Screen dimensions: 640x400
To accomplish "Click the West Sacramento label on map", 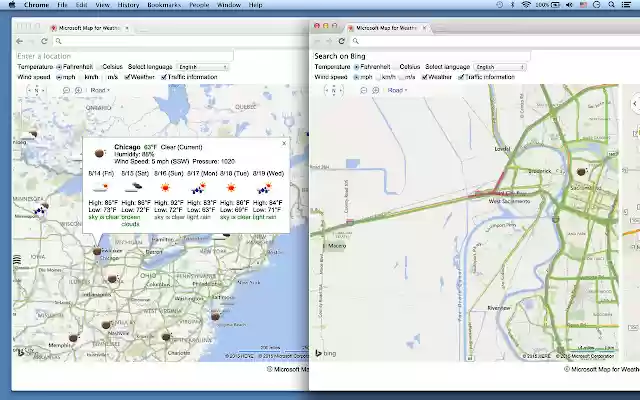I will pos(509,201).
